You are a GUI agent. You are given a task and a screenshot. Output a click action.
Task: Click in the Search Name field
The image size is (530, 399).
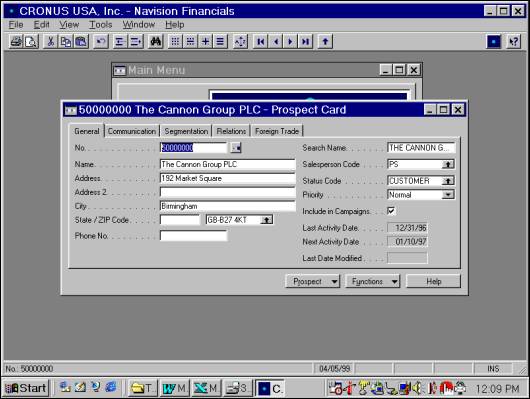tap(421, 148)
